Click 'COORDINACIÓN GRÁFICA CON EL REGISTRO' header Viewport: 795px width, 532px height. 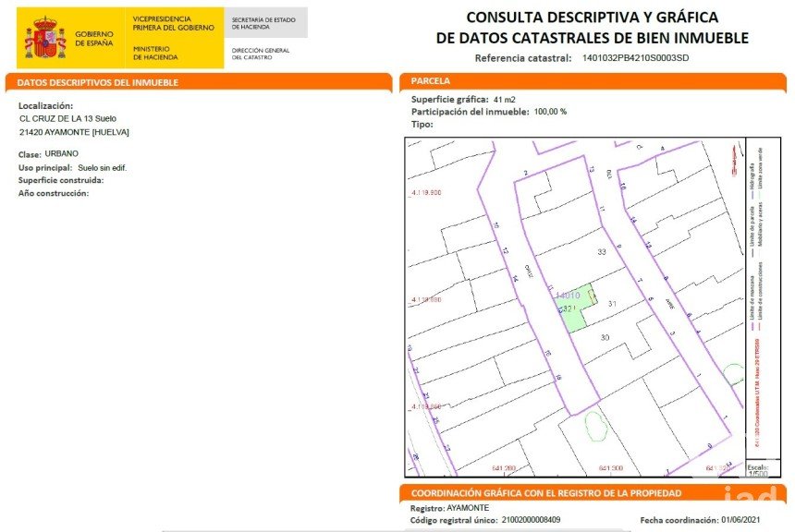tap(593, 492)
